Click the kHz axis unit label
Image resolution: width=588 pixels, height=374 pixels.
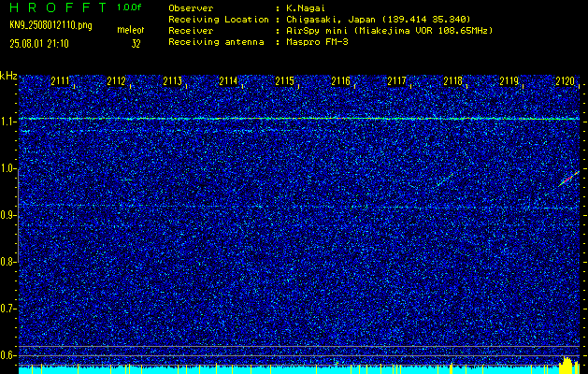[x=8, y=76]
